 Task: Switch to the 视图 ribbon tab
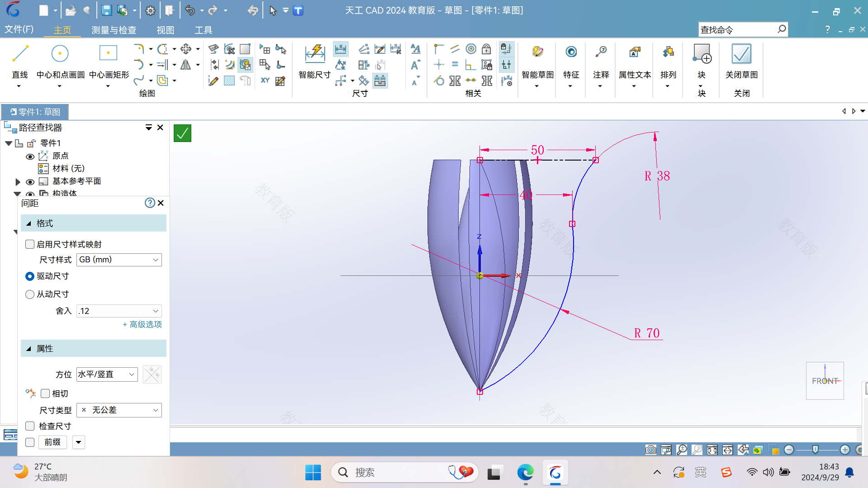tap(165, 30)
